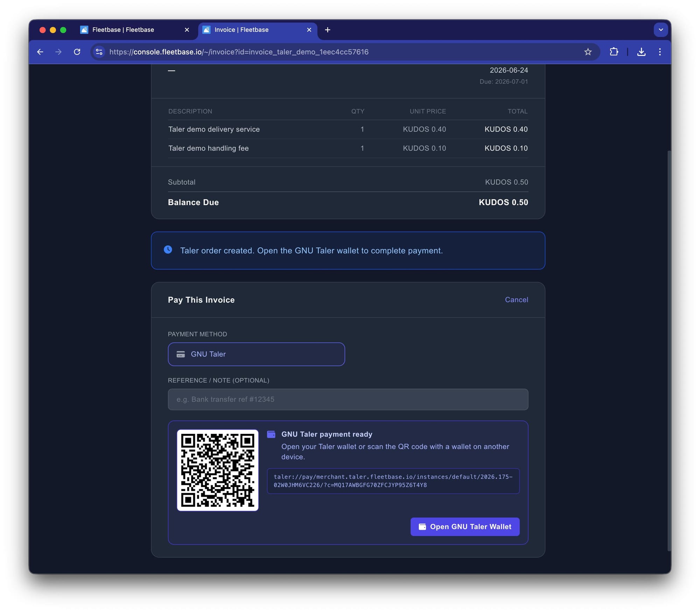Open the downloads icon in toolbar
This screenshot has width=700, height=612.
tap(641, 52)
